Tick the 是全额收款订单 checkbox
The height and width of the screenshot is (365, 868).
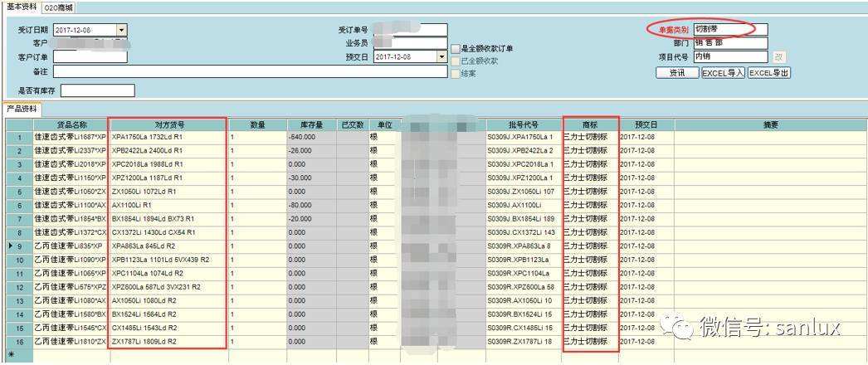(x=455, y=48)
